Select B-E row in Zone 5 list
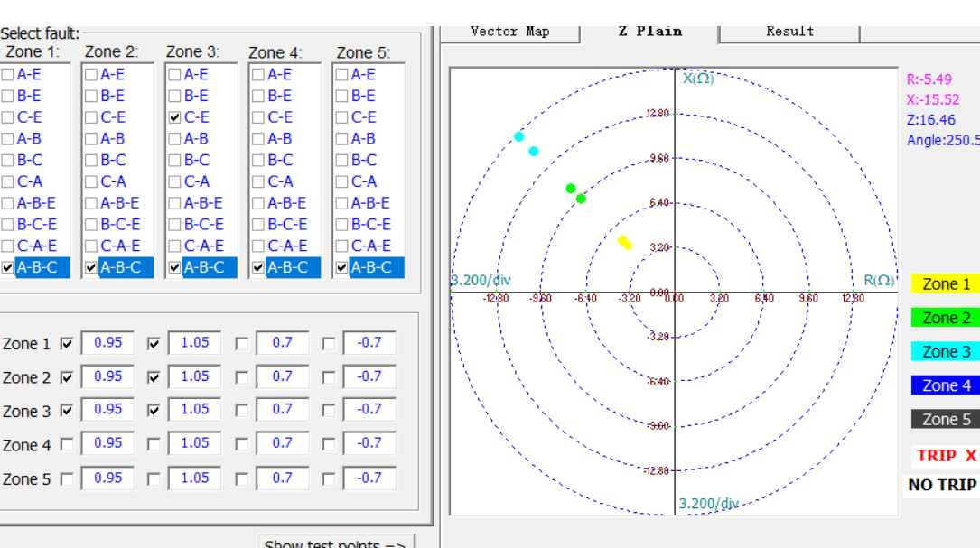 click(x=369, y=97)
